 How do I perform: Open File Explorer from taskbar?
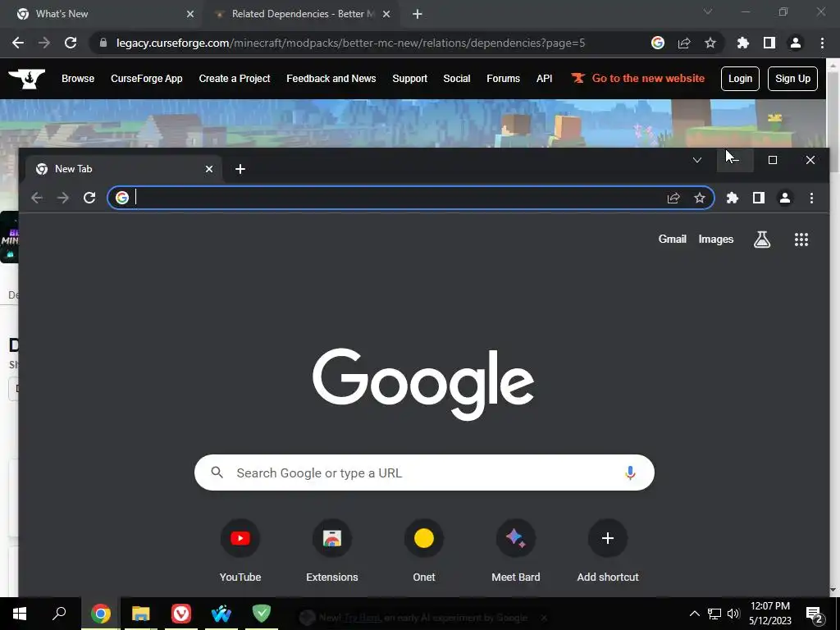141,614
